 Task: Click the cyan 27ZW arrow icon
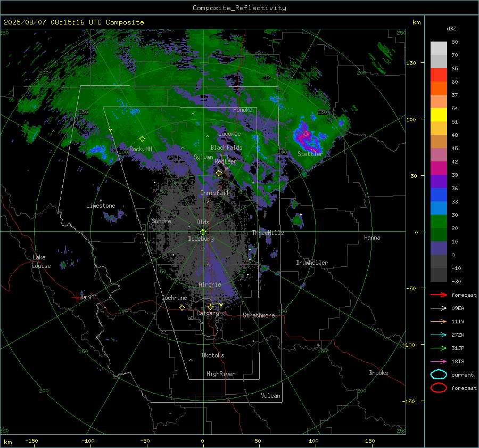(x=439, y=335)
